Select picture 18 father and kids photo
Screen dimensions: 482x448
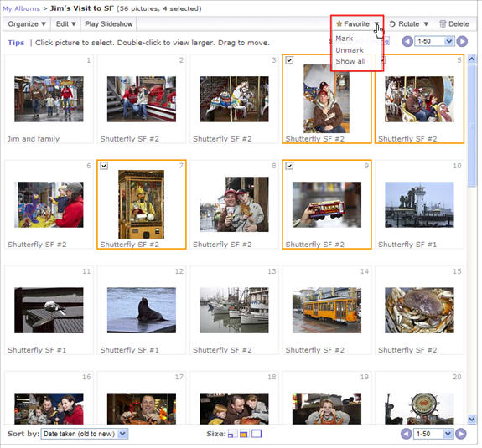click(x=234, y=409)
